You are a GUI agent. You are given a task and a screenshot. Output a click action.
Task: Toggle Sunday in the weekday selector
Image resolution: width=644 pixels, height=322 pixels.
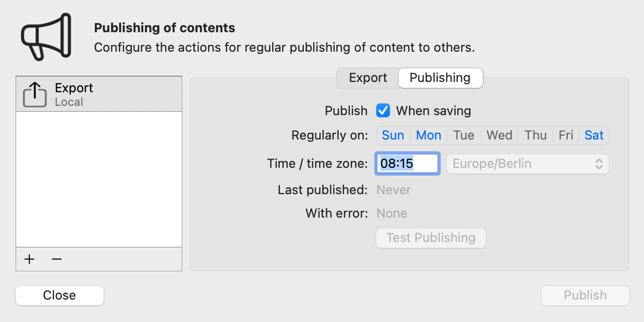393,135
